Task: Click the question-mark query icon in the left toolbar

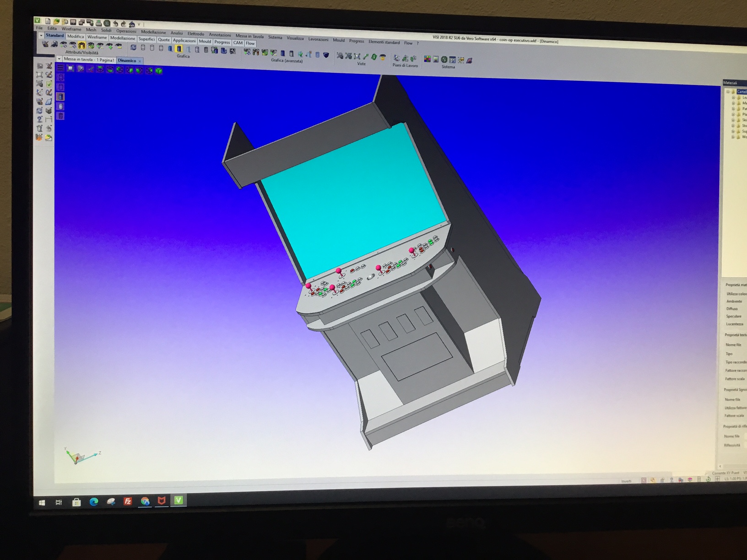Action: point(40,119)
